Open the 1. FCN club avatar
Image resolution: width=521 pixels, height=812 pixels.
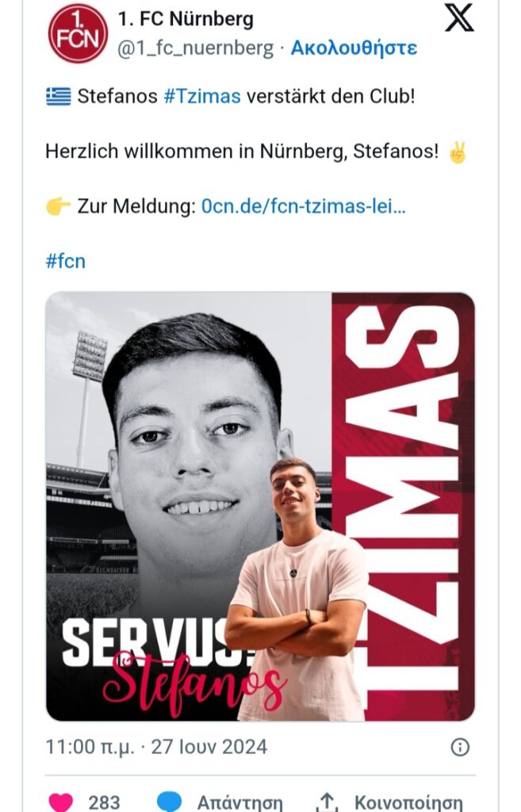click(x=77, y=33)
